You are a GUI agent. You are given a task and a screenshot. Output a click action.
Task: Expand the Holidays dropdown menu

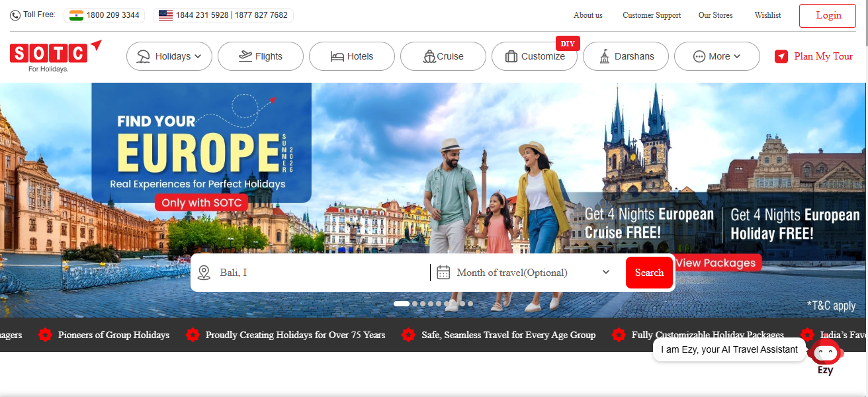pos(169,57)
